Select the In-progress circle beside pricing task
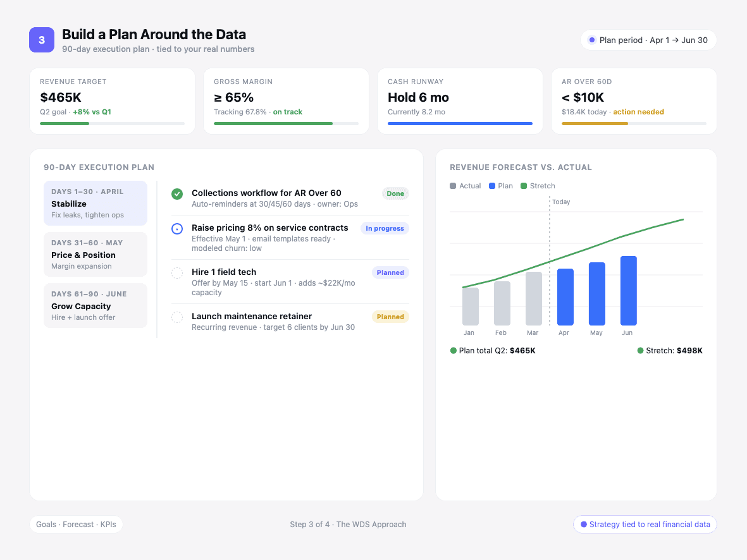The image size is (747, 560). coord(177,228)
